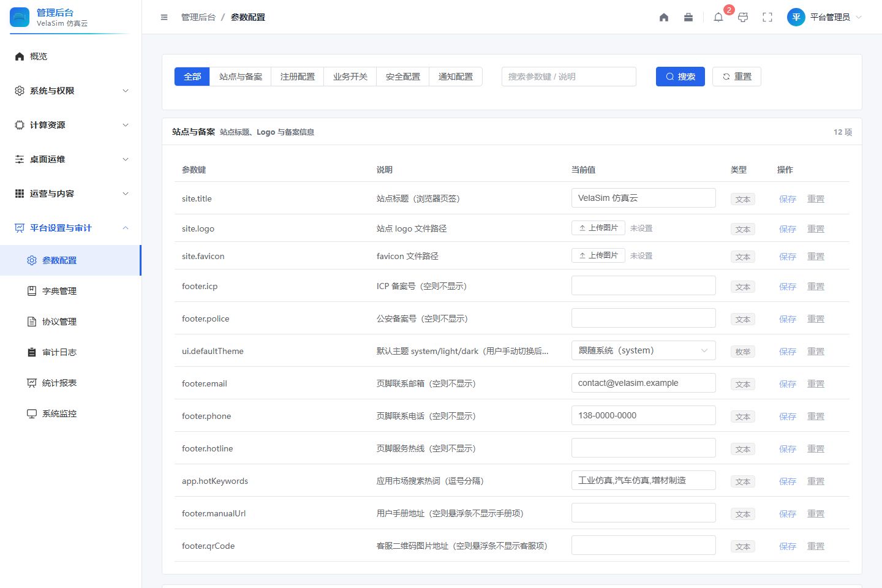Toggle the sidebar collapse hamburger icon
Image resolution: width=882 pixels, height=588 pixels.
[x=164, y=17]
